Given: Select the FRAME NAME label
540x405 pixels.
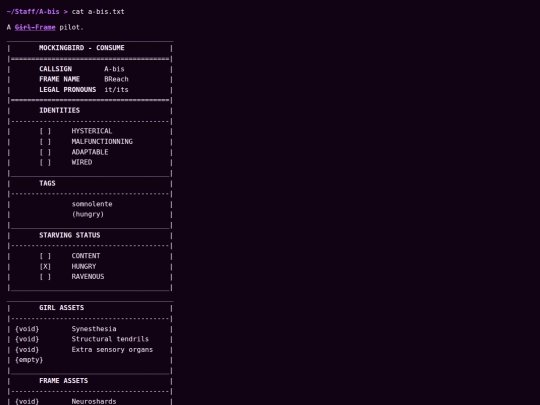Looking at the screenshot, I should click(59, 79).
